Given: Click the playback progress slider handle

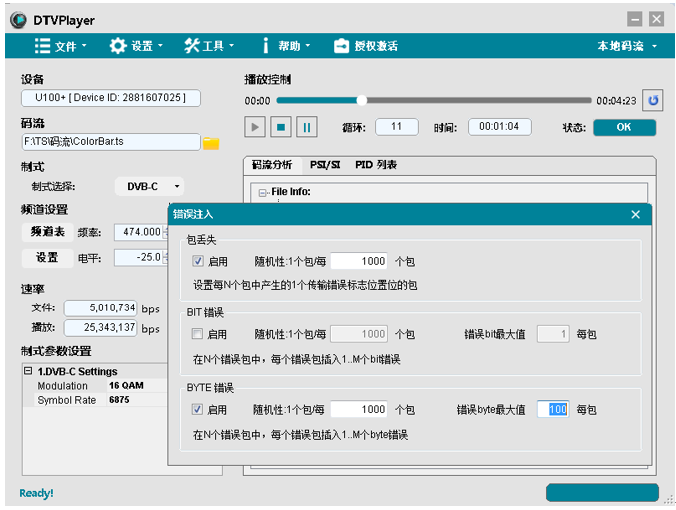Looking at the screenshot, I should point(361,100).
